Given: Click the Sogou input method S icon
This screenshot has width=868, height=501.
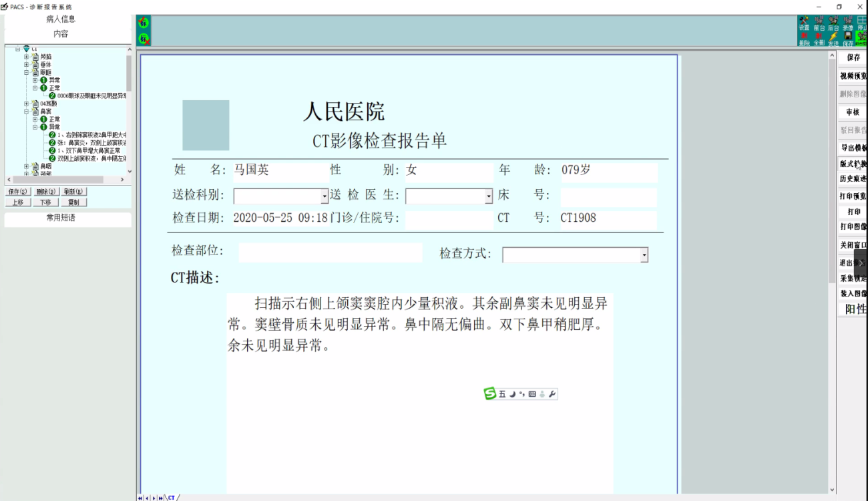Looking at the screenshot, I should 490,394.
